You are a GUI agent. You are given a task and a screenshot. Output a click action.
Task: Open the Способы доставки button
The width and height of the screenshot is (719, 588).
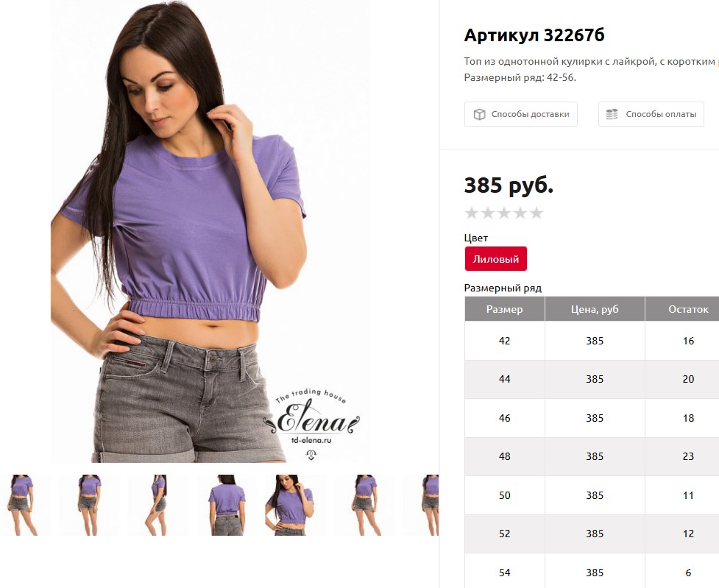521,114
